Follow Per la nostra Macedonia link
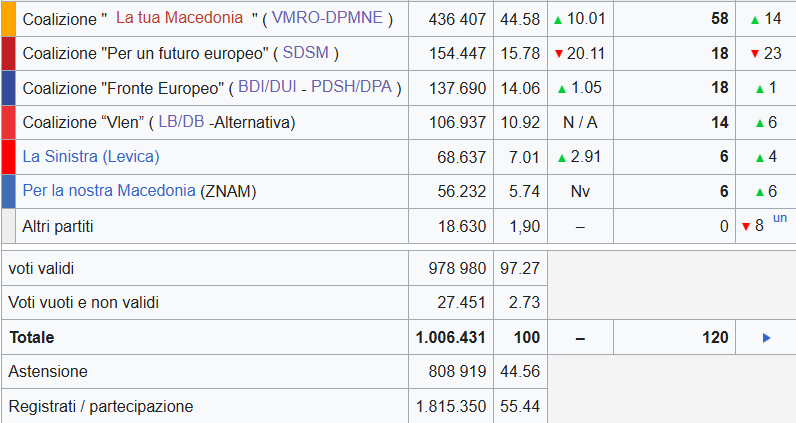The image size is (796, 423). pyautogui.click(x=109, y=190)
